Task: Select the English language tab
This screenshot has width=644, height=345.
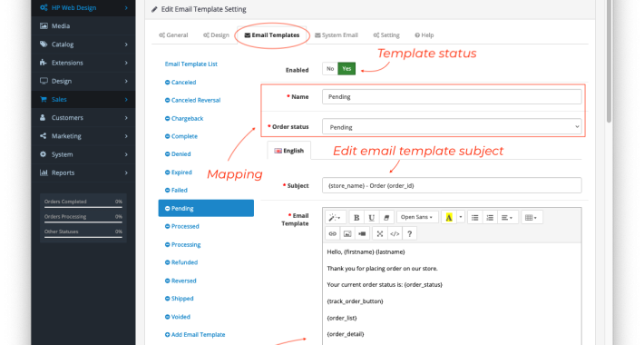Action: click(x=289, y=151)
